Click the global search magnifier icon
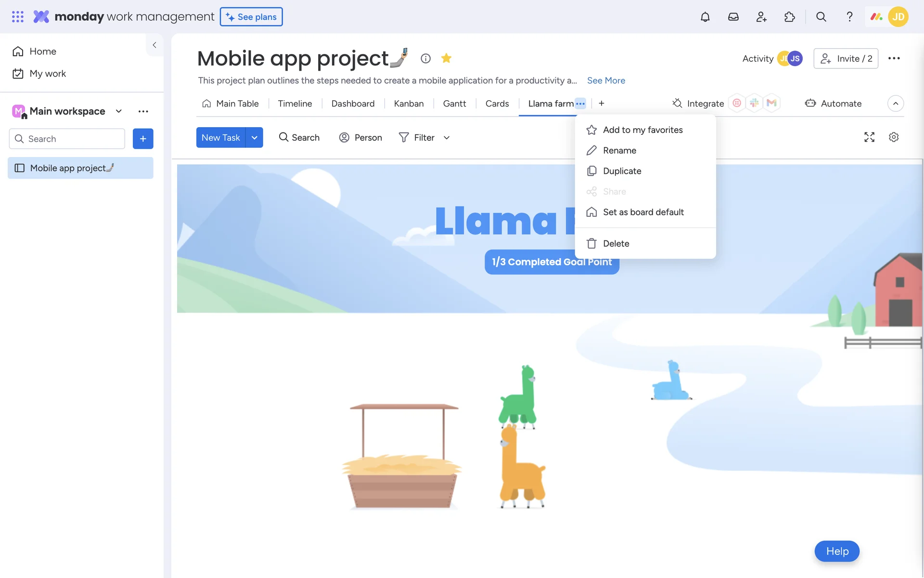Viewport: 924px width, 578px height. pos(821,17)
